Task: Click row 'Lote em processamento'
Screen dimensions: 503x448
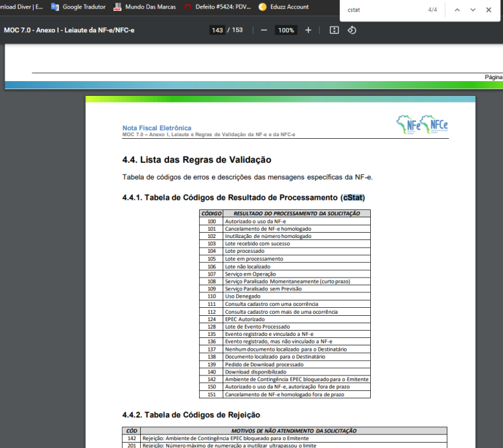Action: (285, 259)
